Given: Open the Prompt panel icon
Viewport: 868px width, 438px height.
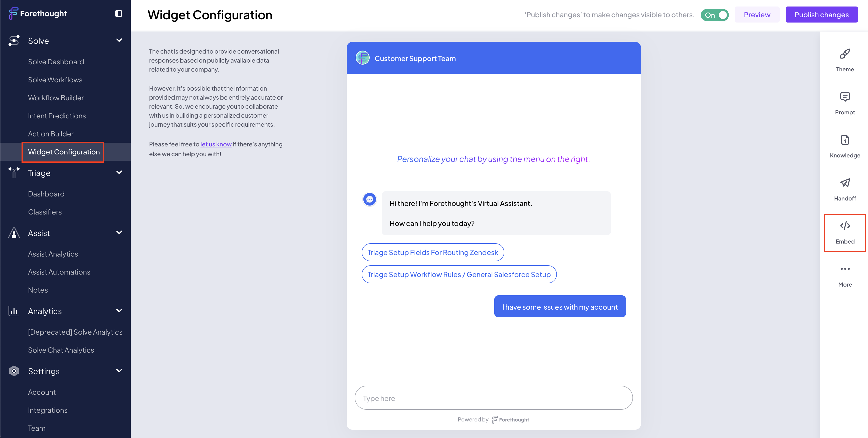Looking at the screenshot, I should (x=845, y=97).
